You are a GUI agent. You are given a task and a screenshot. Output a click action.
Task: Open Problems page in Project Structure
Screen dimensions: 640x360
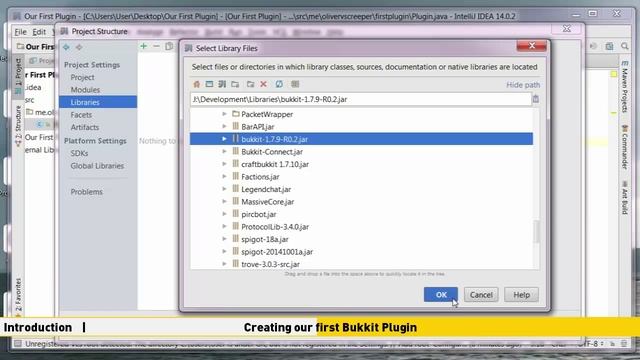point(87,191)
